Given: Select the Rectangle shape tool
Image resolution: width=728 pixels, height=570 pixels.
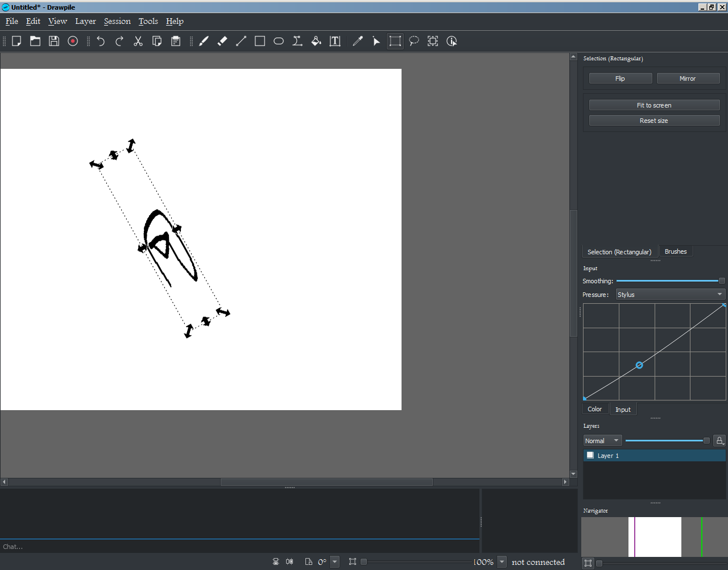Looking at the screenshot, I should click(260, 41).
